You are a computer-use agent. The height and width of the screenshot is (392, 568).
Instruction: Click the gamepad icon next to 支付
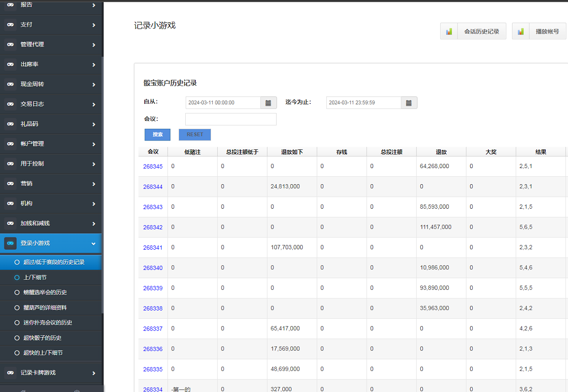(10, 25)
